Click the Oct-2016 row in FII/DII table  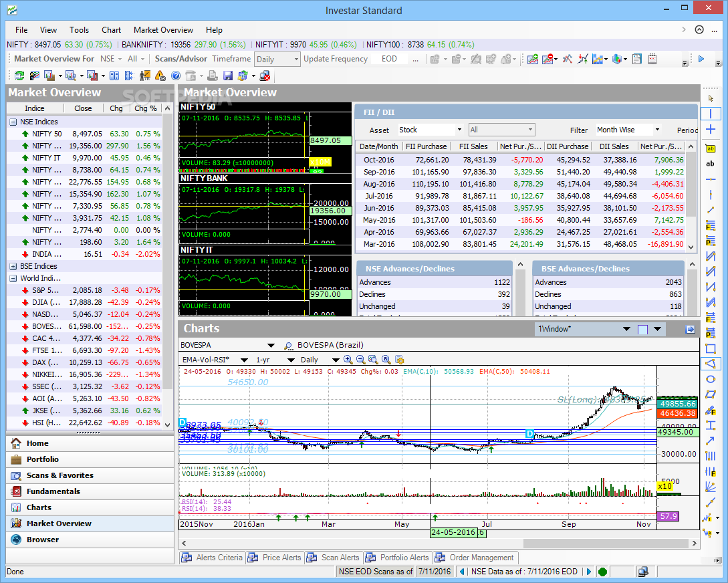pyautogui.click(x=520, y=160)
